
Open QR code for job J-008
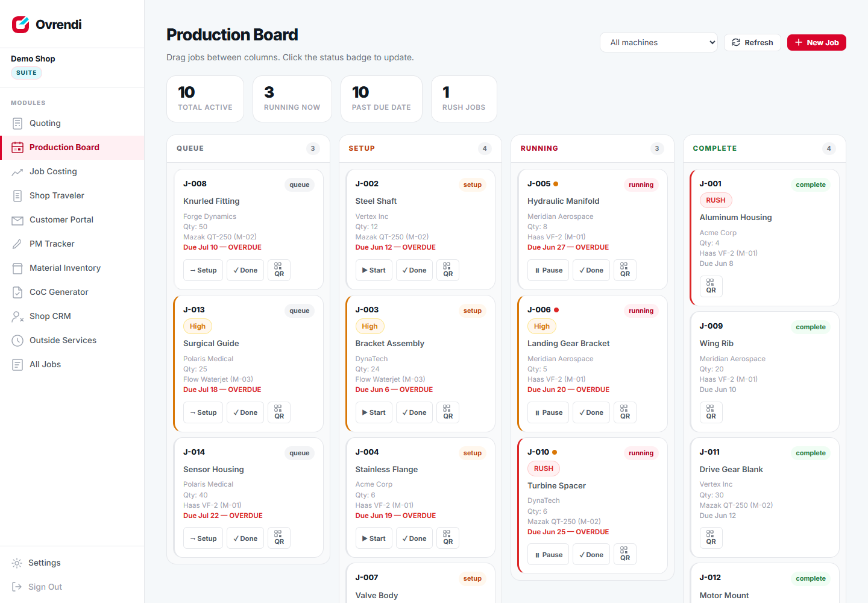pyautogui.click(x=279, y=270)
